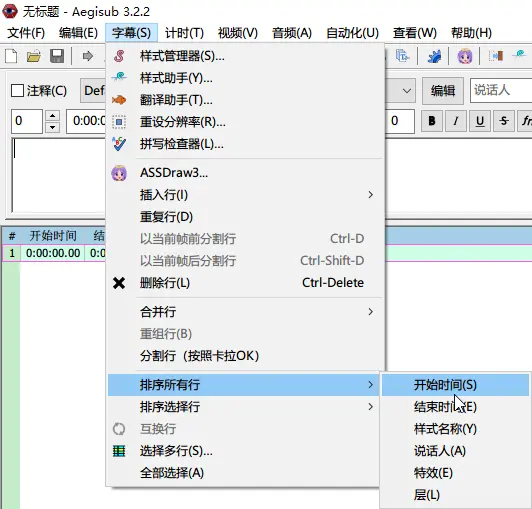
Task: Click the Italic I formatting button
Action: pos(456,121)
